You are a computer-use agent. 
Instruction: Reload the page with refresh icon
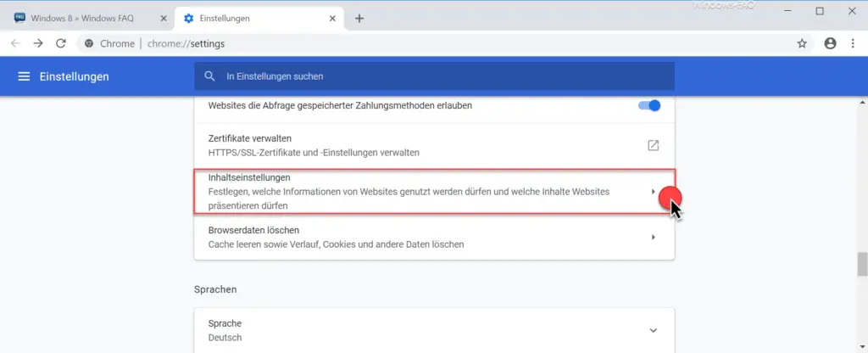(61, 43)
